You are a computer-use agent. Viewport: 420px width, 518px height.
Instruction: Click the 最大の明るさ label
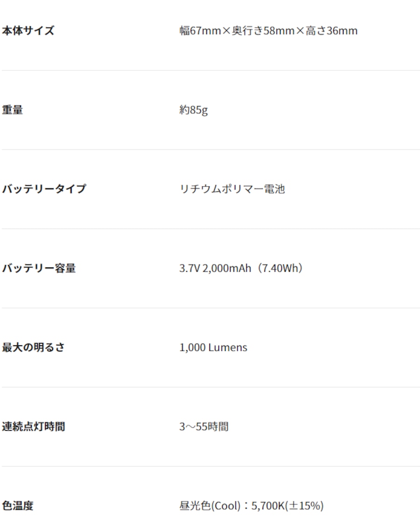(33, 347)
